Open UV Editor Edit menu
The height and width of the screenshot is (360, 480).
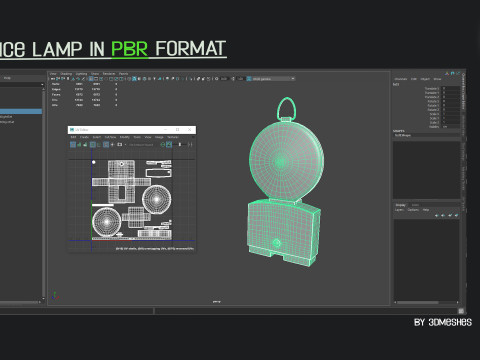[x=73, y=137]
